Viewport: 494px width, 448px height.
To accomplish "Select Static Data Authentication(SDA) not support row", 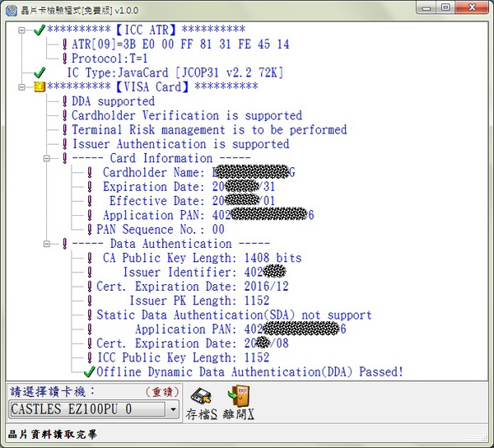I will [x=234, y=315].
